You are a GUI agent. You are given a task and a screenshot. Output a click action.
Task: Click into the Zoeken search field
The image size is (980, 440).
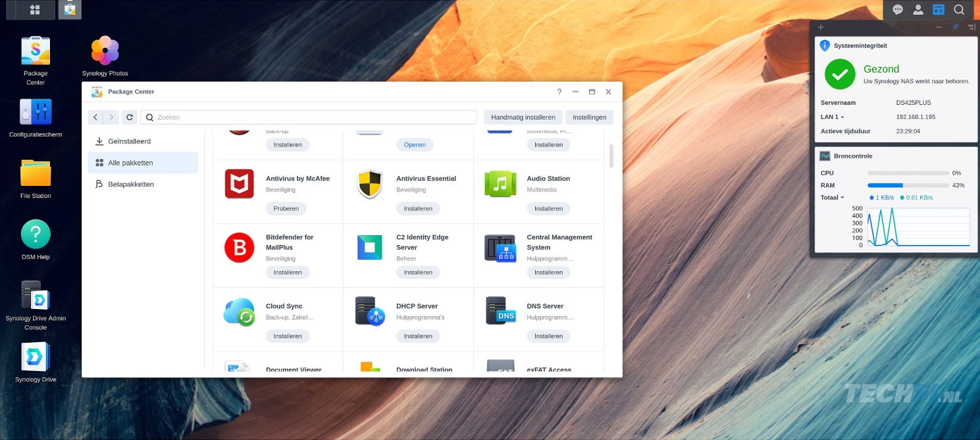click(x=308, y=118)
